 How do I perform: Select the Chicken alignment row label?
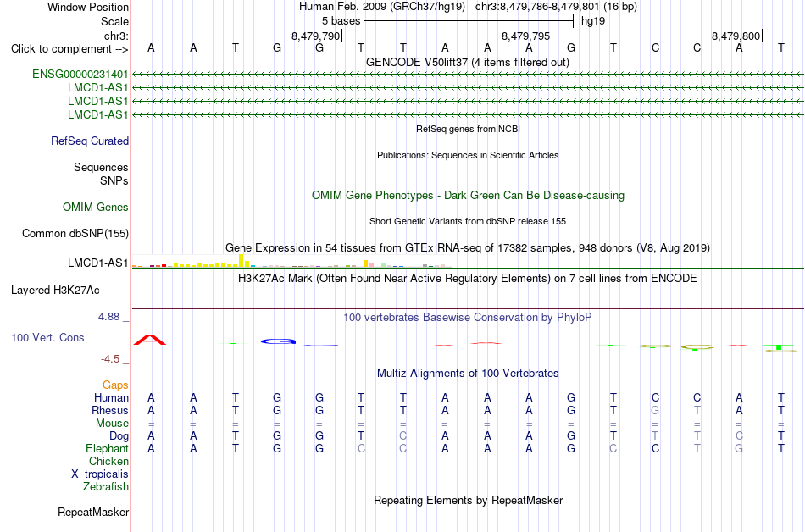click(x=108, y=461)
